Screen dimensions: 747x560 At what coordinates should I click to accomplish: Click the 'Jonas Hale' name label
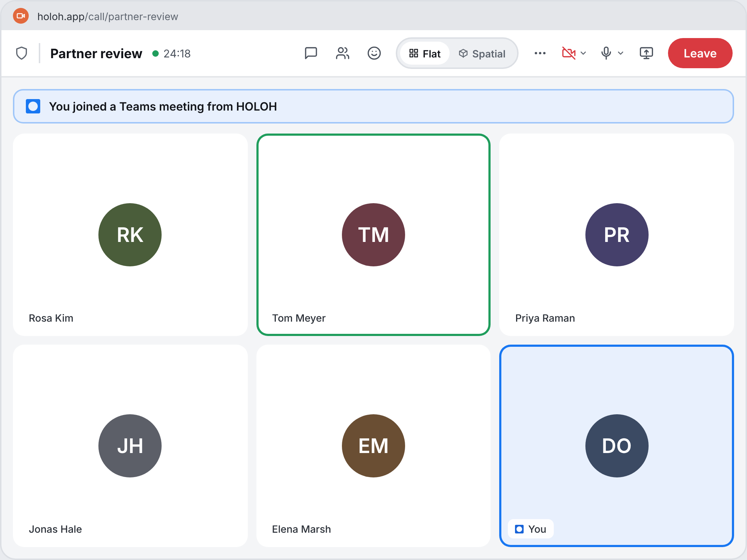click(x=55, y=529)
